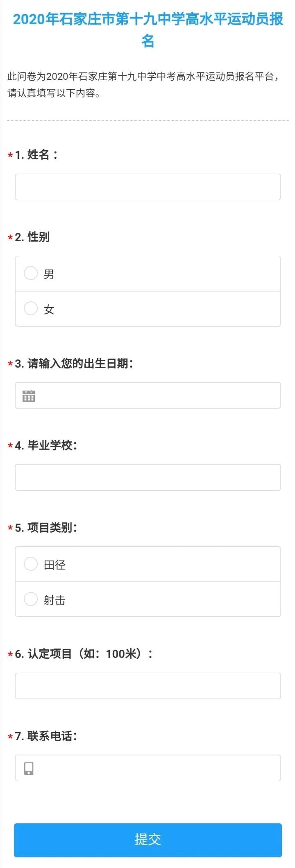Select the 男 gender radio button

pyautogui.click(x=31, y=273)
